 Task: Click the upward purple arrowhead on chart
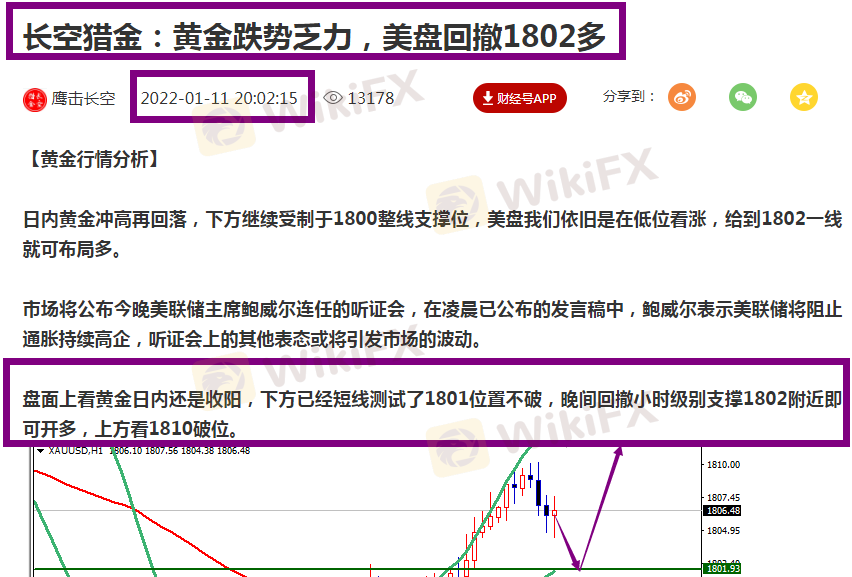click(x=619, y=452)
